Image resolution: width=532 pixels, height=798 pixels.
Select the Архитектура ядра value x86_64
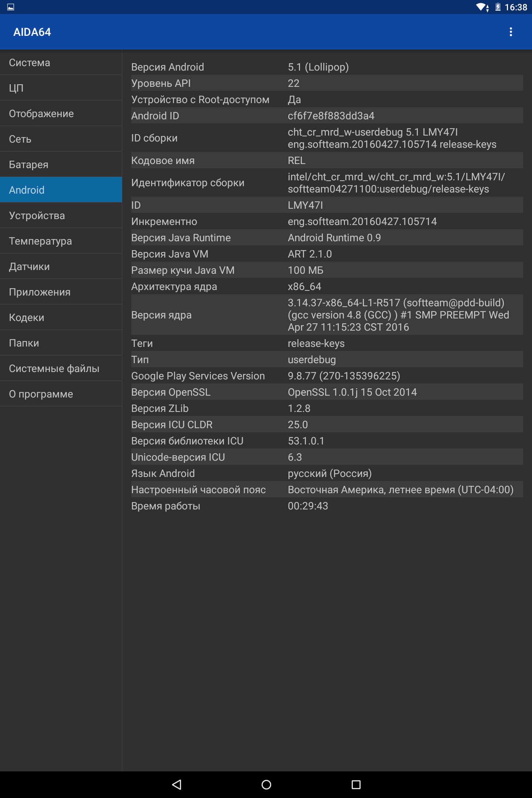click(304, 286)
